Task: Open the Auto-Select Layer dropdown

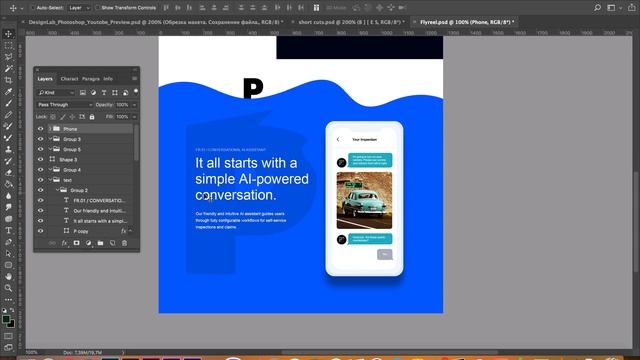Action: 79,7
